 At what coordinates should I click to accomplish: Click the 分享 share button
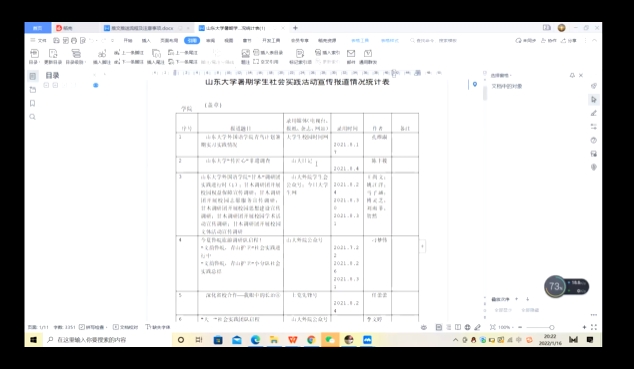click(569, 40)
